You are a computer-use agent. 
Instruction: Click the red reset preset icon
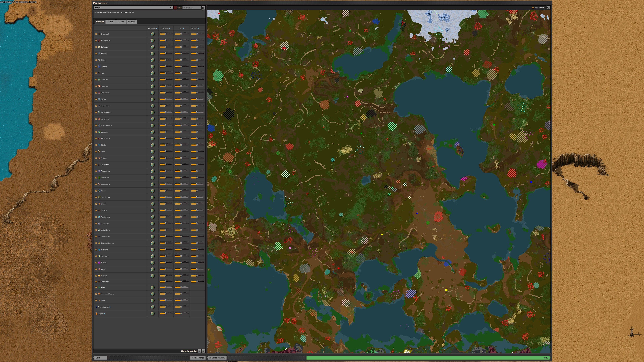pyautogui.click(x=175, y=8)
